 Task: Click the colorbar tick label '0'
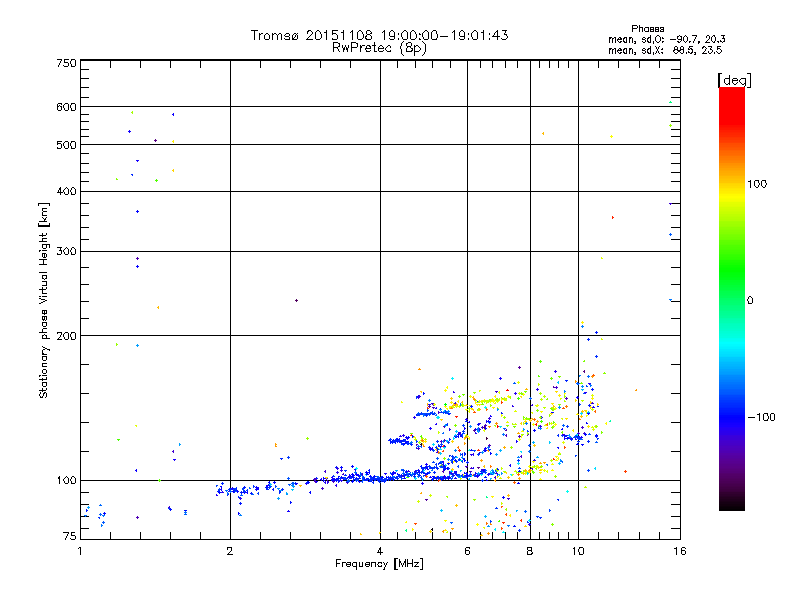click(750, 301)
